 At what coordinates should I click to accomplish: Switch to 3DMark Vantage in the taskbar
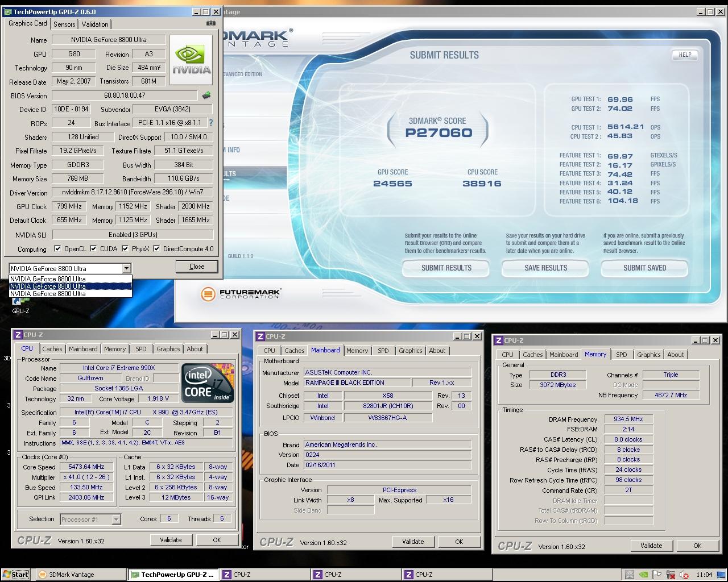point(80,575)
